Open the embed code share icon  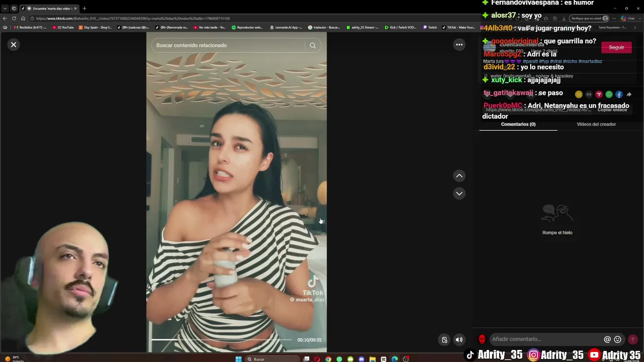(589, 95)
